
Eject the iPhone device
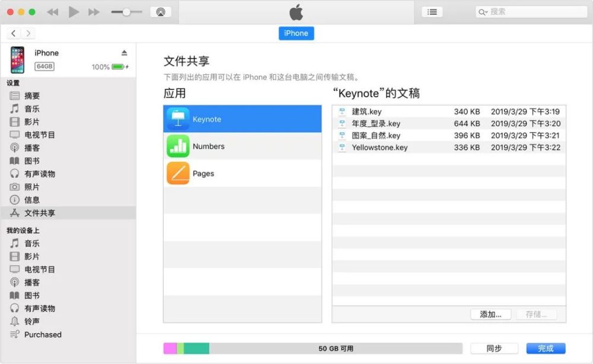tap(124, 53)
